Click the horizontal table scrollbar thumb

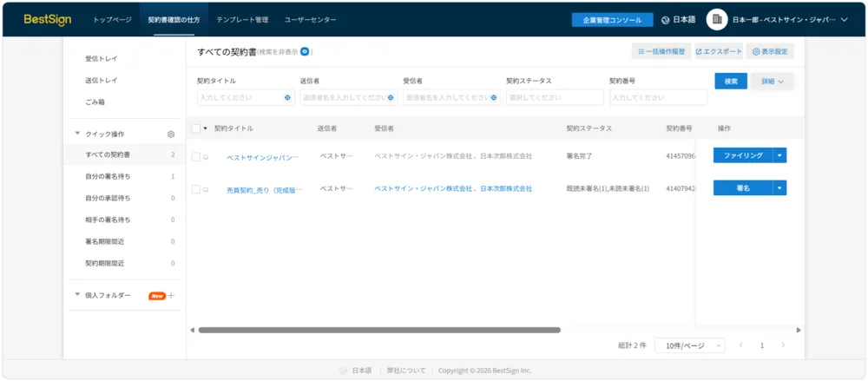(x=379, y=330)
